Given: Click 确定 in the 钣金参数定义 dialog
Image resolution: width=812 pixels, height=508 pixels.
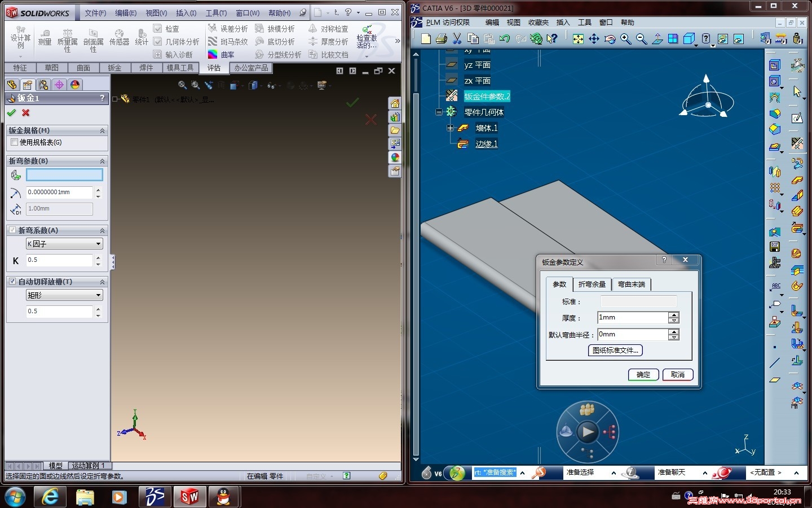Looking at the screenshot, I should click(x=643, y=375).
